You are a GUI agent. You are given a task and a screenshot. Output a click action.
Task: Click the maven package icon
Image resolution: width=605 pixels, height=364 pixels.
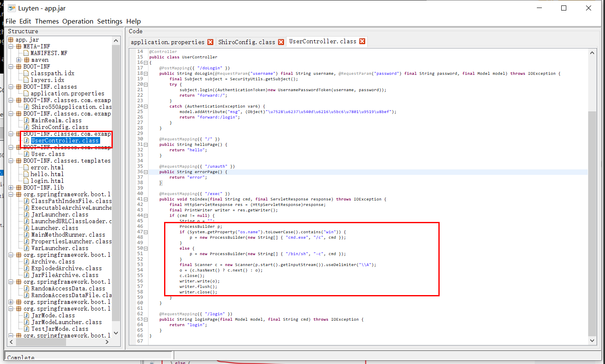click(x=27, y=60)
